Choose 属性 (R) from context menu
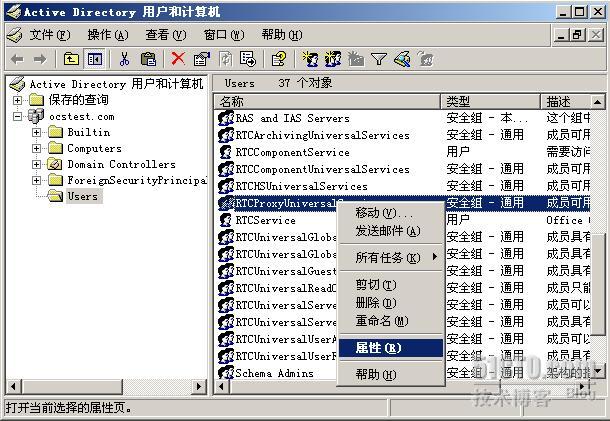Image resolution: width=610 pixels, height=421 pixels. (391, 347)
